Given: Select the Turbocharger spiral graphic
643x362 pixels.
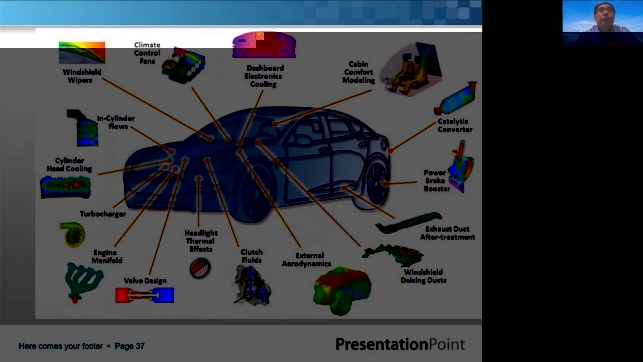Looking at the screenshot, I should (x=73, y=235).
